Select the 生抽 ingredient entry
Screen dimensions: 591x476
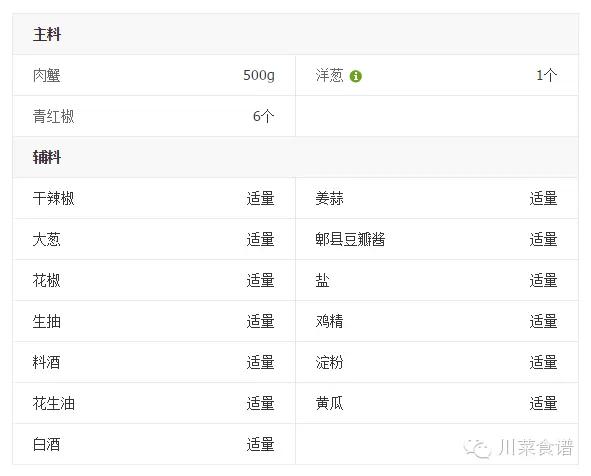[x=46, y=321]
